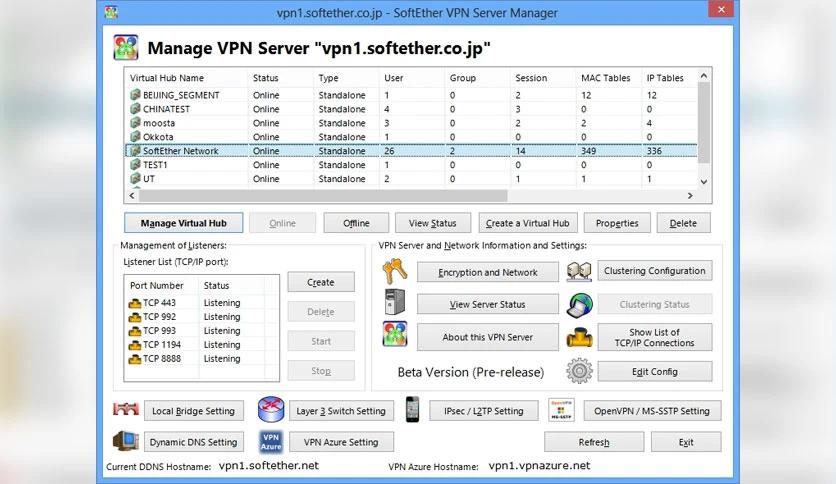The height and width of the screenshot is (484, 836).
Task: Select the CHINATEST virtual hub row
Action: coord(411,109)
